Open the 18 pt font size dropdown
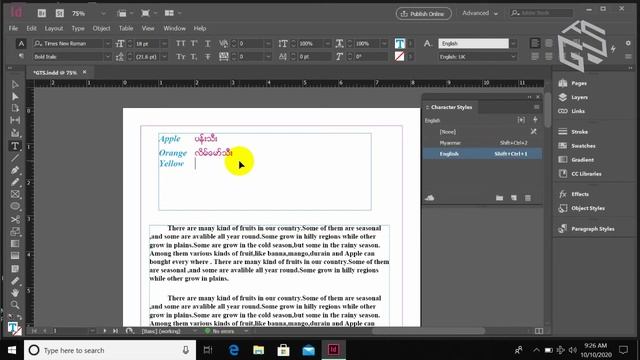Image resolution: width=640 pixels, height=360 pixels. point(164,43)
